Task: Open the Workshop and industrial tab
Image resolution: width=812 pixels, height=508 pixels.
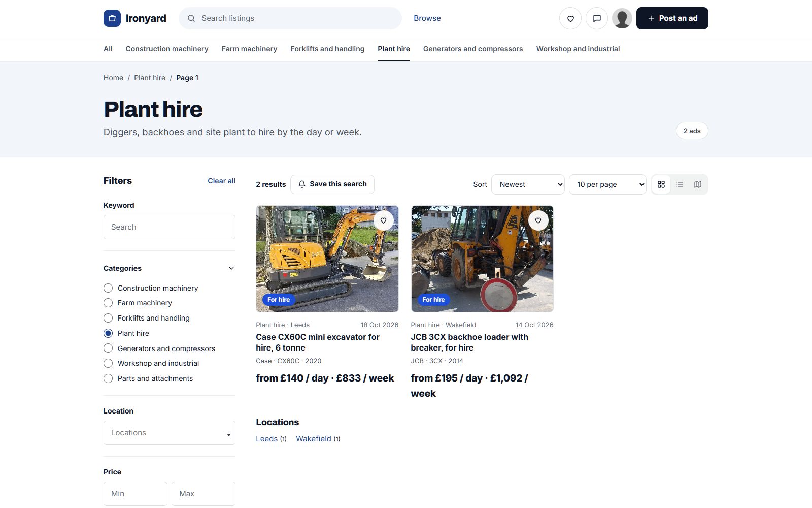Action: (x=578, y=49)
